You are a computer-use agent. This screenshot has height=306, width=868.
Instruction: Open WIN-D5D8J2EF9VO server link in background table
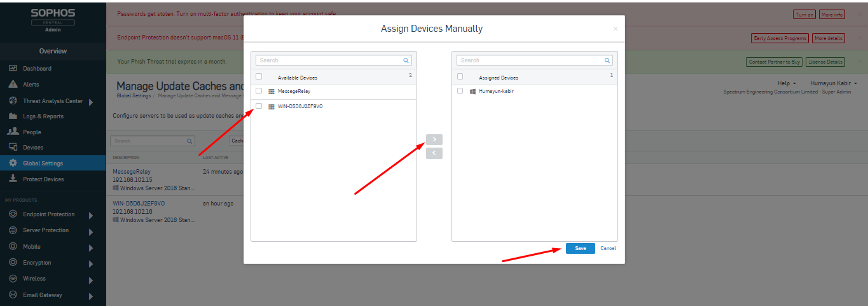tap(139, 204)
